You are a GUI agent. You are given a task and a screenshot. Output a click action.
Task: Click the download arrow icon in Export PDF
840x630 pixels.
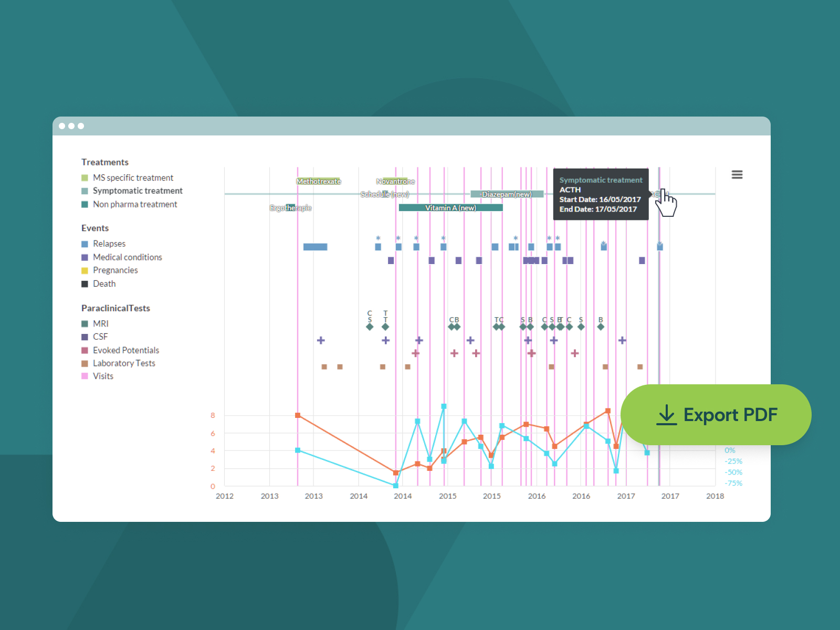tap(667, 415)
